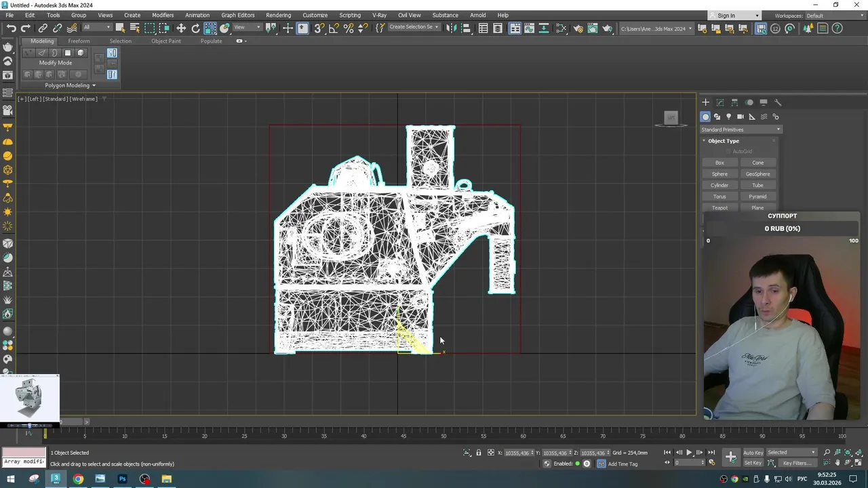868x488 pixels.
Task: Click the Key Filters button
Action: click(x=796, y=463)
